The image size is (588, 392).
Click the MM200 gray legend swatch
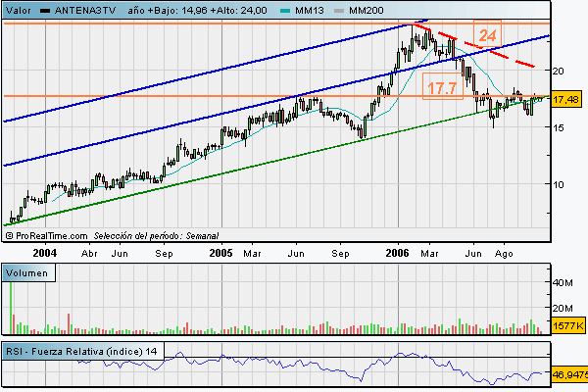339,11
